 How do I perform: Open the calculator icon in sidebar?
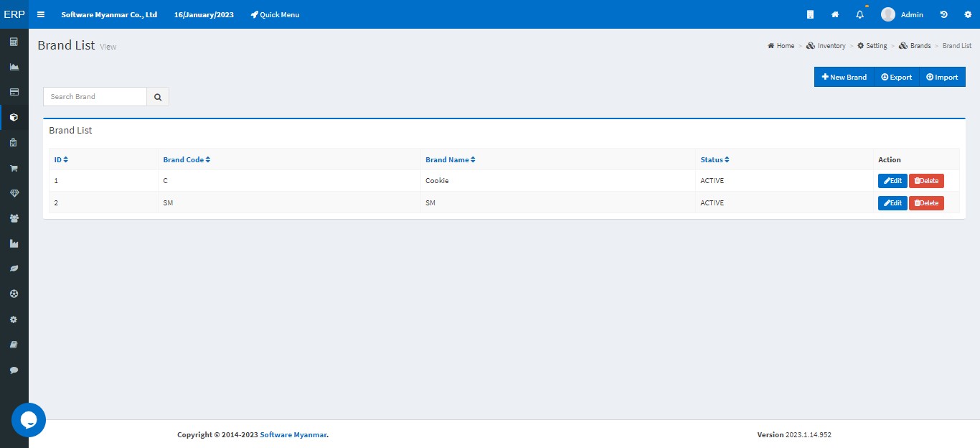pyautogui.click(x=14, y=42)
